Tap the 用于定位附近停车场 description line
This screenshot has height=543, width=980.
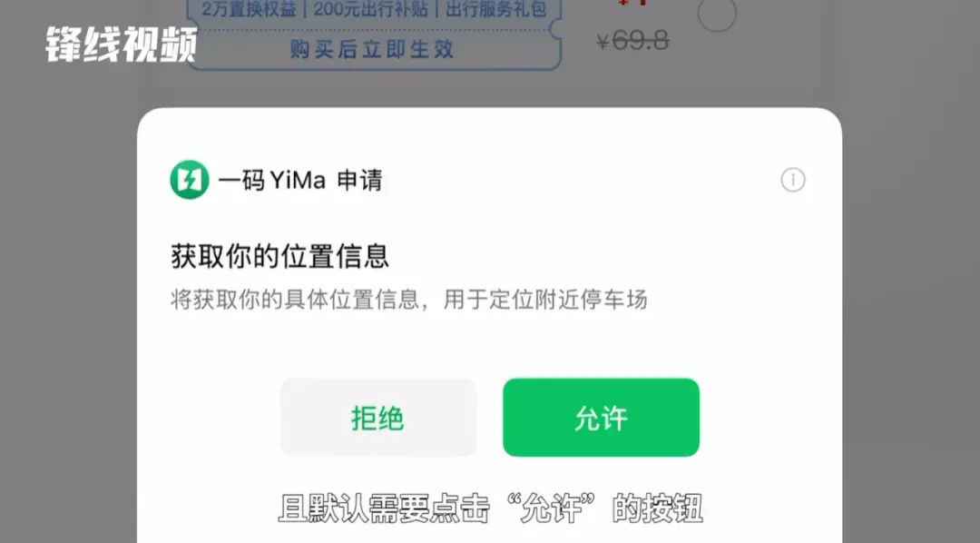(545, 299)
